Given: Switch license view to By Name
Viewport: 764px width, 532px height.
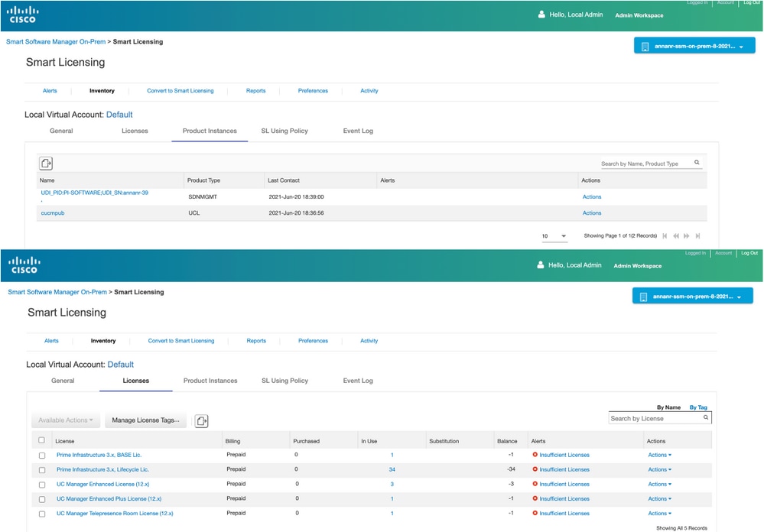Looking at the screenshot, I should 668,407.
